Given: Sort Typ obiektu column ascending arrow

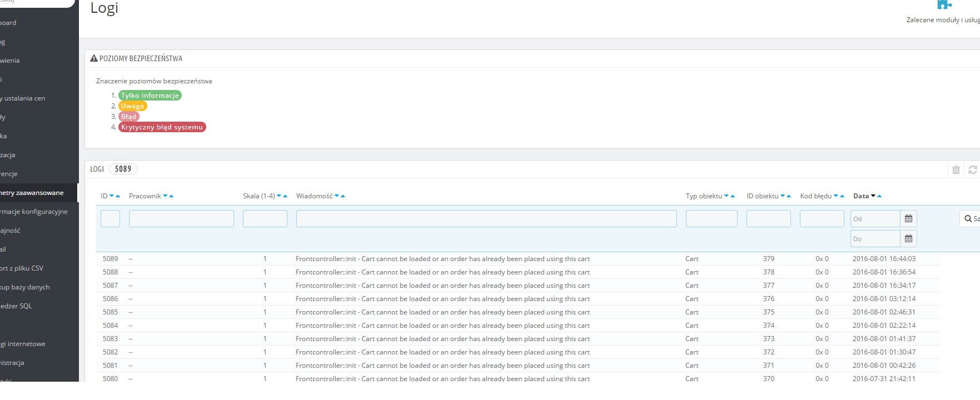Looking at the screenshot, I should 733,196.
